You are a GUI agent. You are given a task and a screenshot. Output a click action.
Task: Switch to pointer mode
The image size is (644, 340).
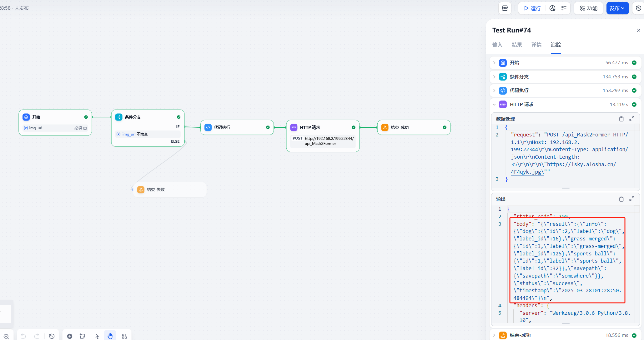tap(97, 336)
